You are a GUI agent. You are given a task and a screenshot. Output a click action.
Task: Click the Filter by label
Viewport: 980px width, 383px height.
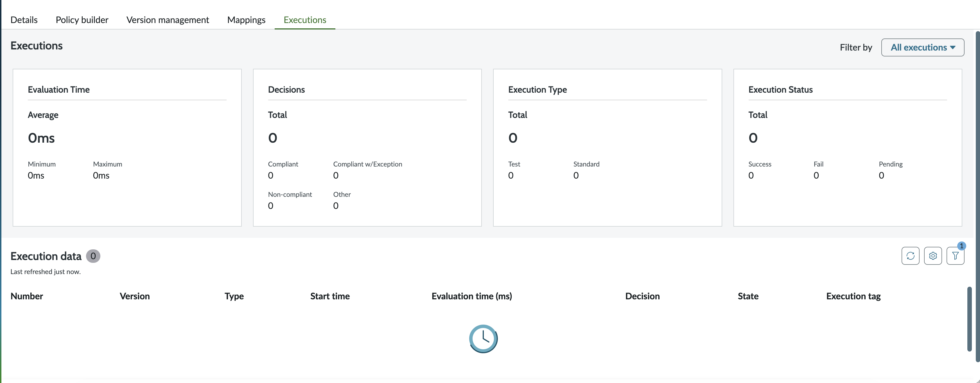(x=855, y=47)
